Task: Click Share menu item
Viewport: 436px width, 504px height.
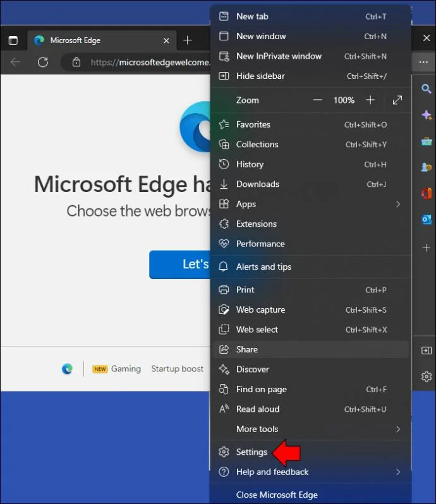Action: [x=311, y=349]
